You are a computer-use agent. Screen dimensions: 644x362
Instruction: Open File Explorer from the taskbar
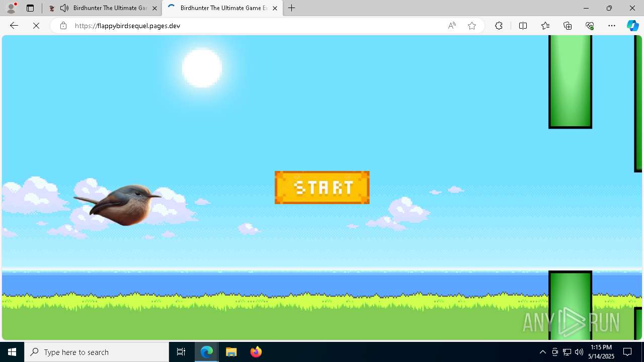(231, 352)
